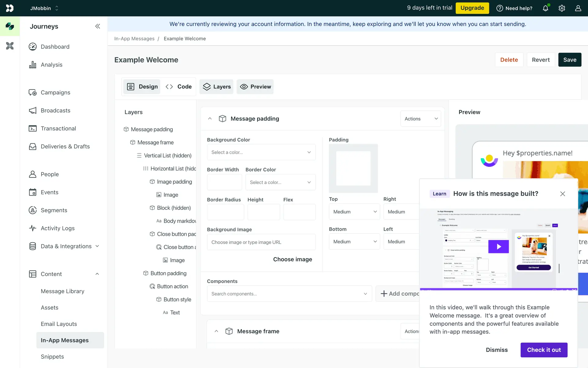Select the Design tab
This screenshot has width=588, height=368.
pos(142,87)
